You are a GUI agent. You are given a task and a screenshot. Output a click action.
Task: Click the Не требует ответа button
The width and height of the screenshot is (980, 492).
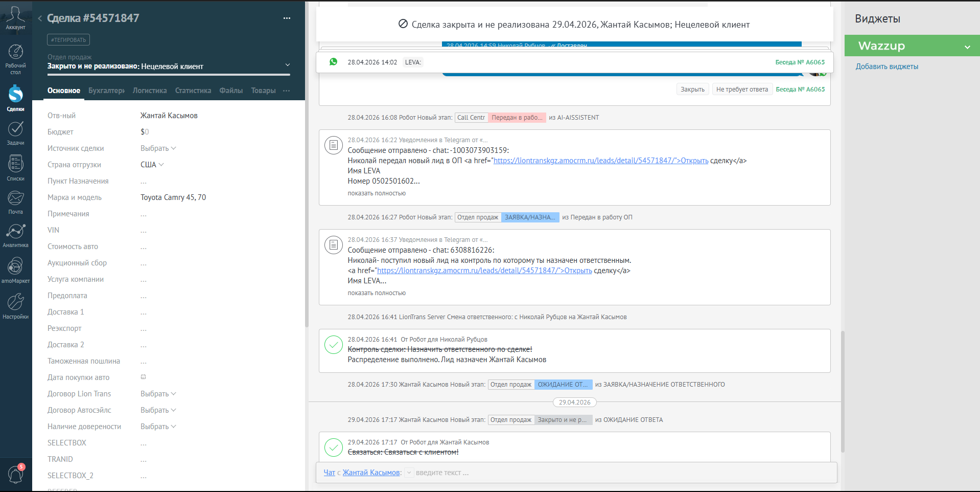[x=742, y=90]
